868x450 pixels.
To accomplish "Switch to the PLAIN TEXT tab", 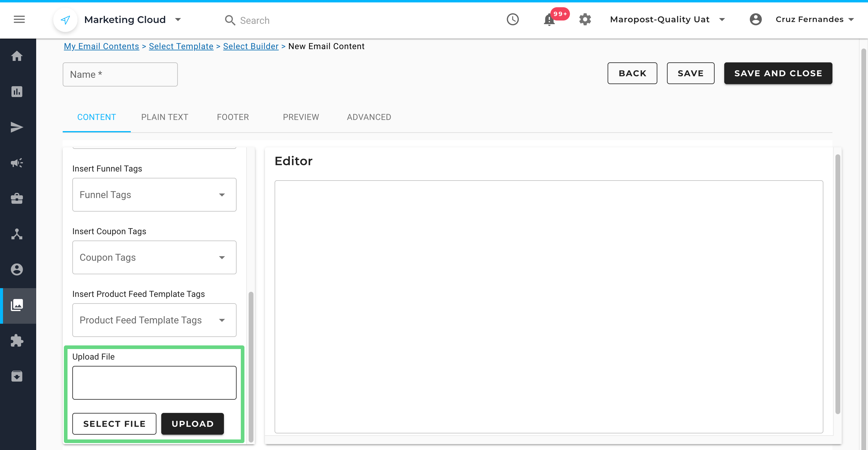I will [165, 117].
